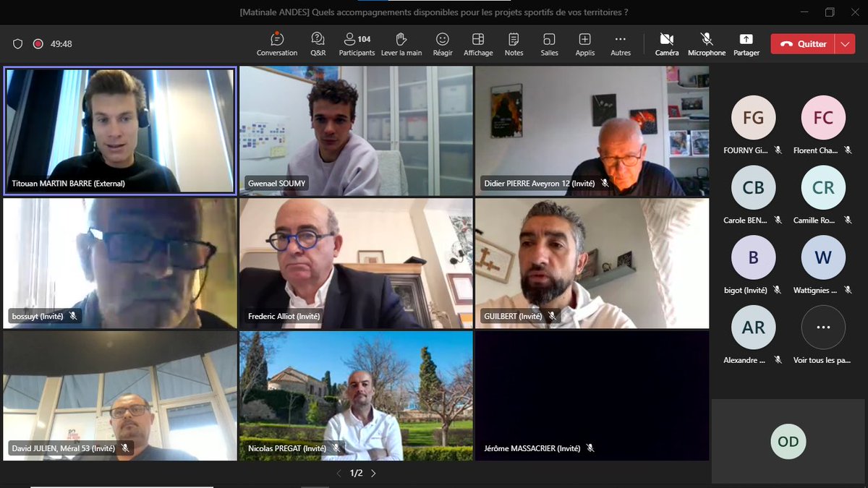
Task: Click the 1/2 page indicator
Action: pyautogui.click(x=357, y=474)
